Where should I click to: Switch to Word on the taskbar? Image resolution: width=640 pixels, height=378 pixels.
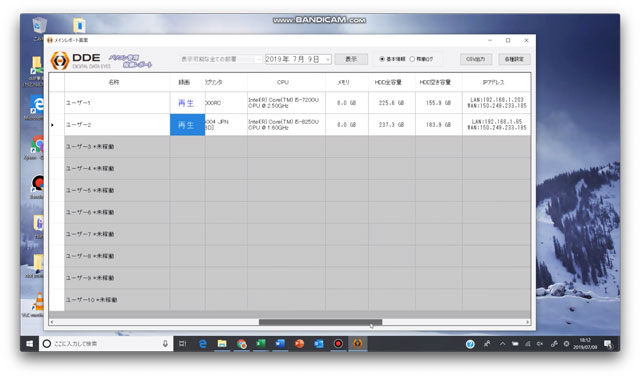tap(280, 344)
